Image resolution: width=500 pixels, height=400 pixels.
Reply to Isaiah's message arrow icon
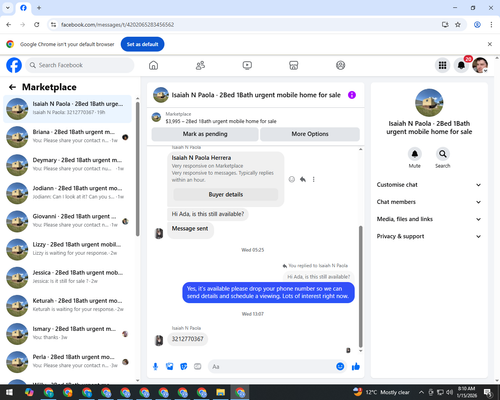pos(303,179)
